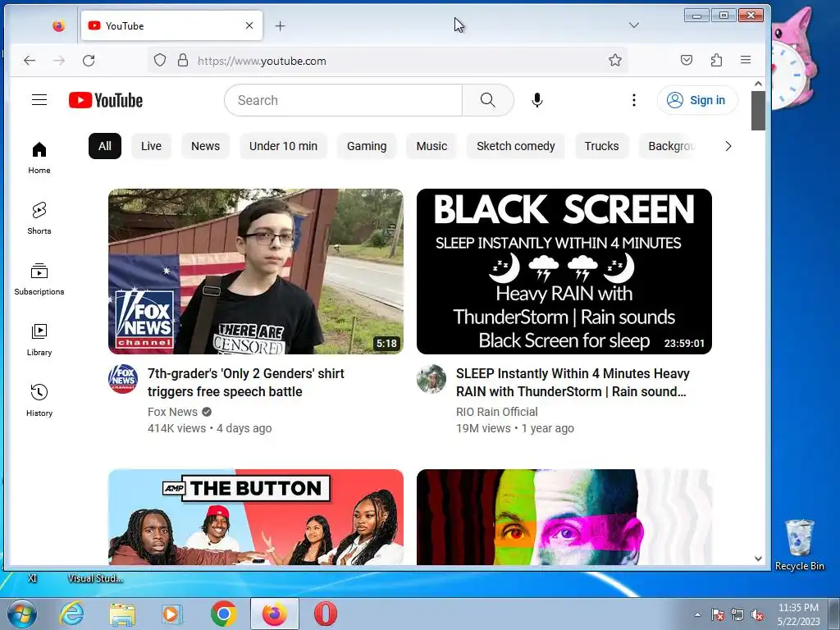Click the network tray icon
The height and width of the screenshot is (630, 840).
[x=737, y=614]
